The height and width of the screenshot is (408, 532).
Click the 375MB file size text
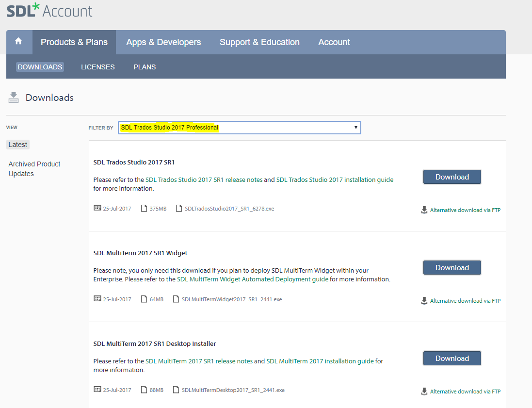[x=158, y=209]
